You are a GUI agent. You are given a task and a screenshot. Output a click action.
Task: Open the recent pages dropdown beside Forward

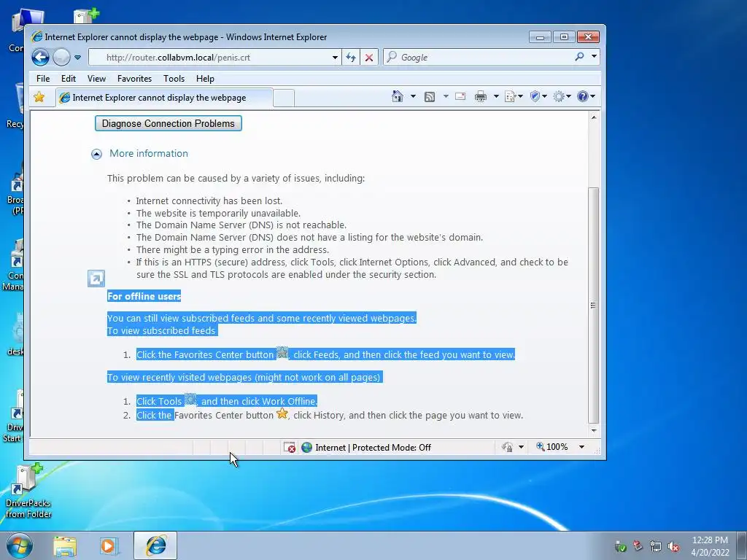pyautogui.click(x=77, y=58)
